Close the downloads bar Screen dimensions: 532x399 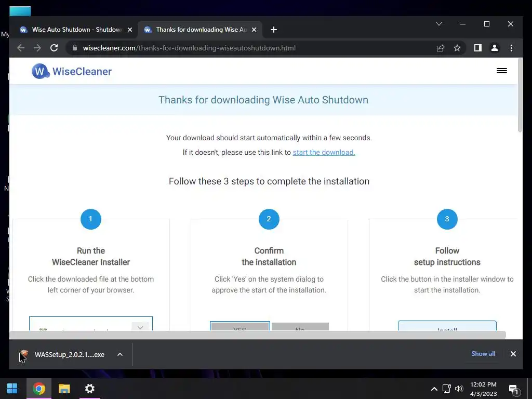coord(513,354)
